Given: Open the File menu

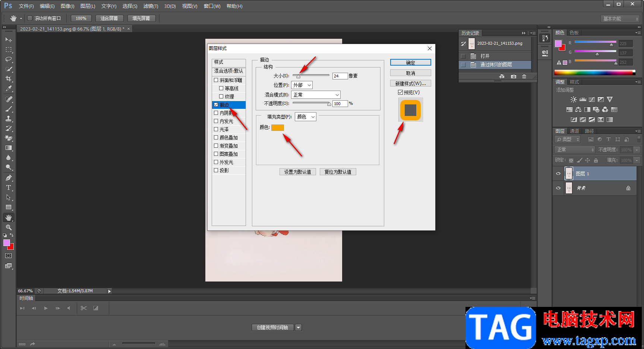Looking at the screenshot, I should [26, 6].
